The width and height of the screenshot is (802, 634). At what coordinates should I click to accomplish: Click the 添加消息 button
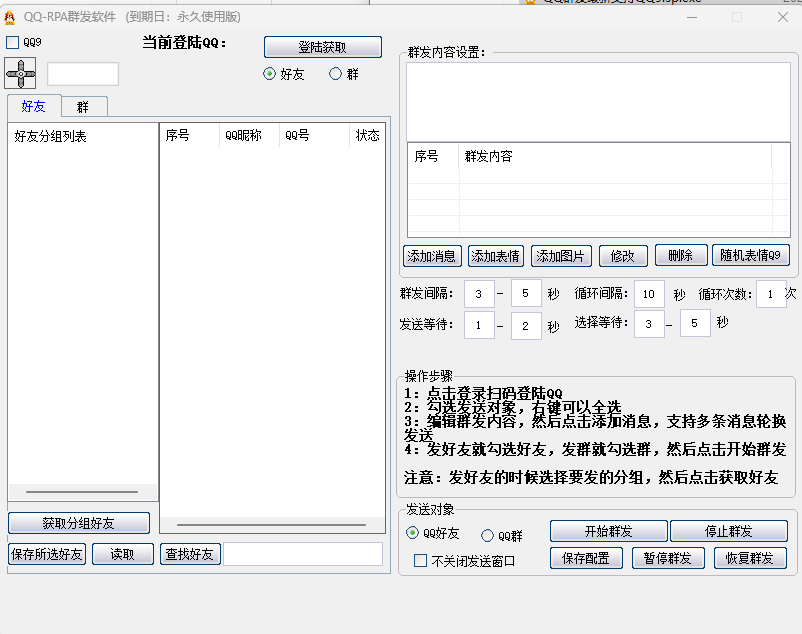point(432,256)
